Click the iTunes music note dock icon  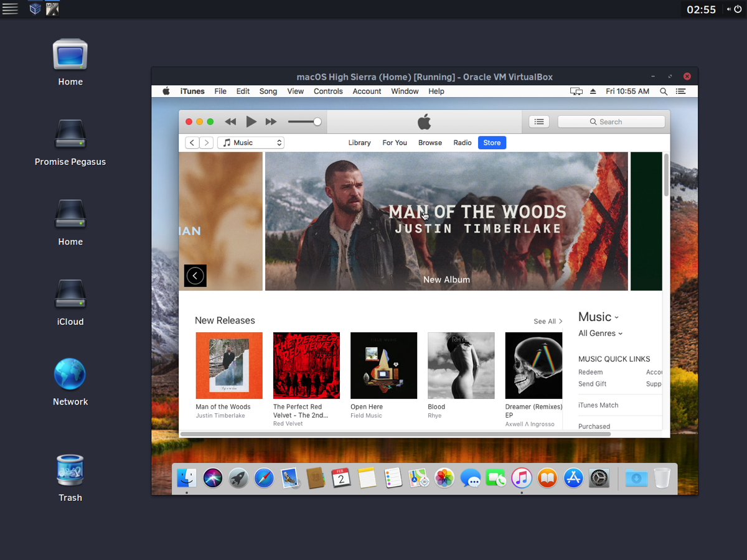(522, 478)
